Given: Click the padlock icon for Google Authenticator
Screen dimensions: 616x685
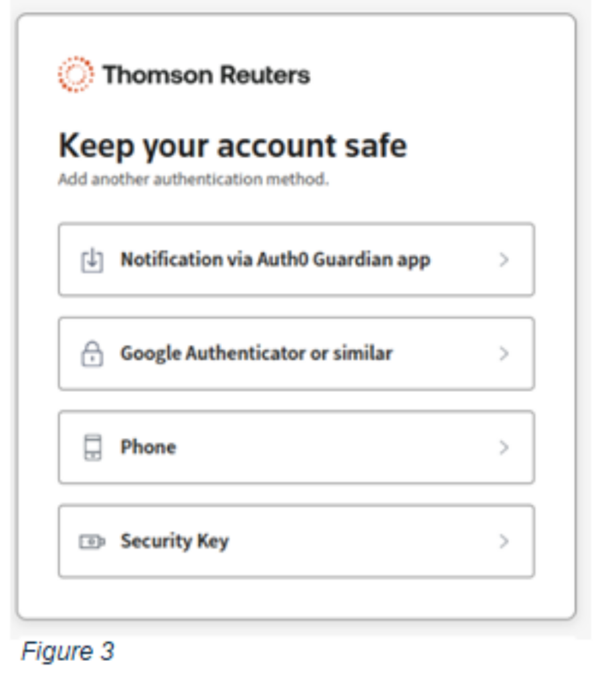Looking at the screenshot, I should pyautogui.click(x=92, y=354).
